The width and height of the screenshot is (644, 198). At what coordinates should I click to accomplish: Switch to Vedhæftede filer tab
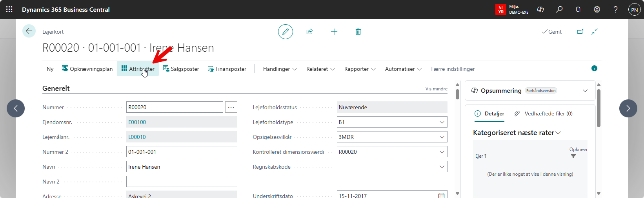544,113
